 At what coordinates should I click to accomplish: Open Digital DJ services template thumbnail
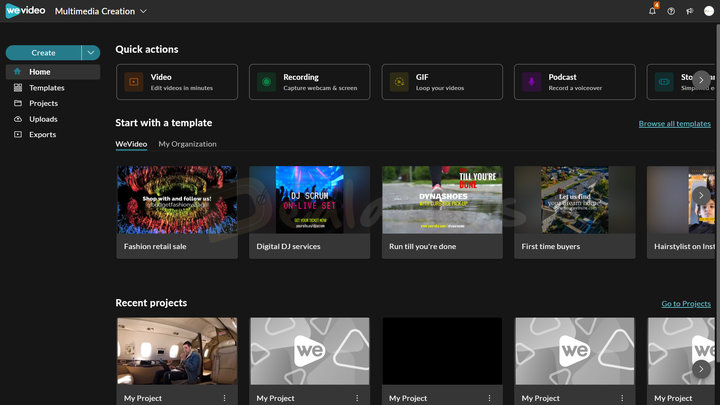click(x=309, y=200)
